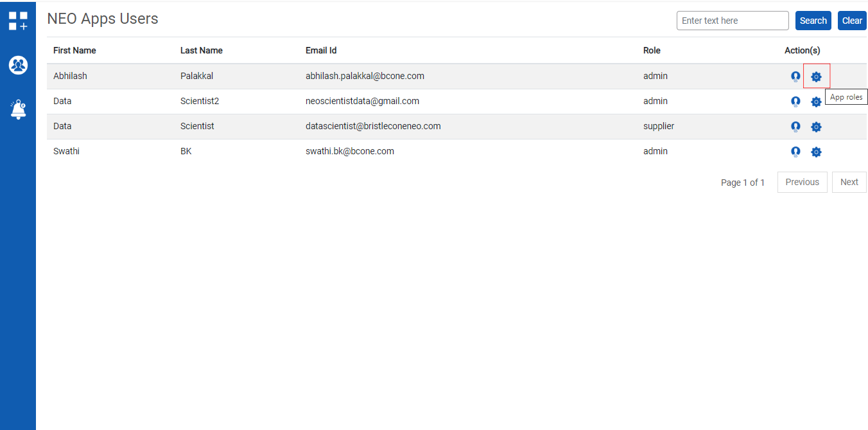Sort by Role column header
The height and width of the screenshot is (430, 868).
pos(652,50)
